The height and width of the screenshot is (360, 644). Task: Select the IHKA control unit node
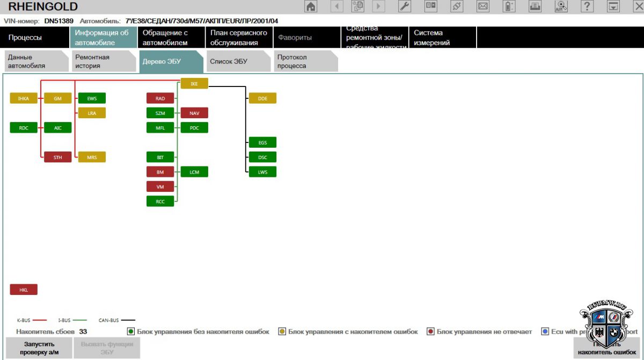24,98
